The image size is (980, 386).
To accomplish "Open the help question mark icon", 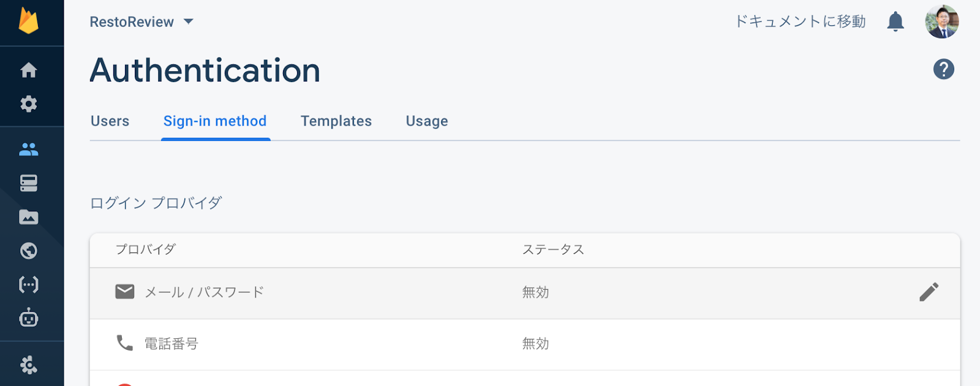I will [x=943, y=69].
